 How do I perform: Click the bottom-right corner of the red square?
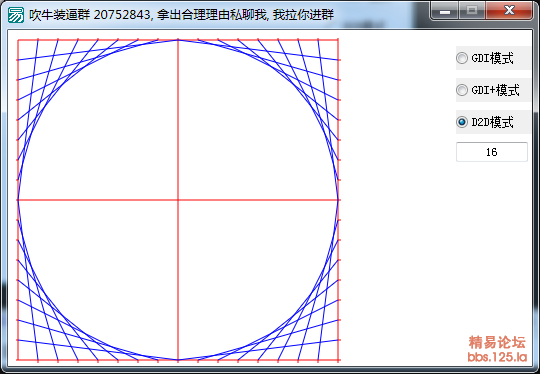pos(338,360)
